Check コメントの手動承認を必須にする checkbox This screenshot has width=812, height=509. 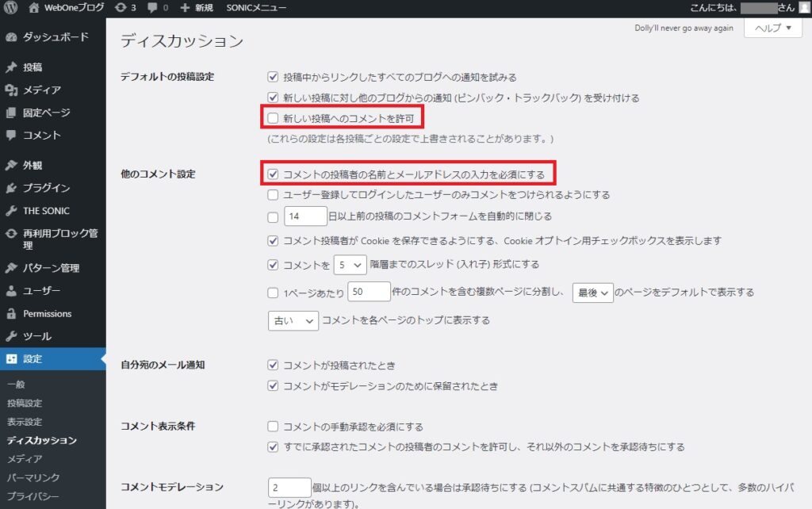pos(273,427)
